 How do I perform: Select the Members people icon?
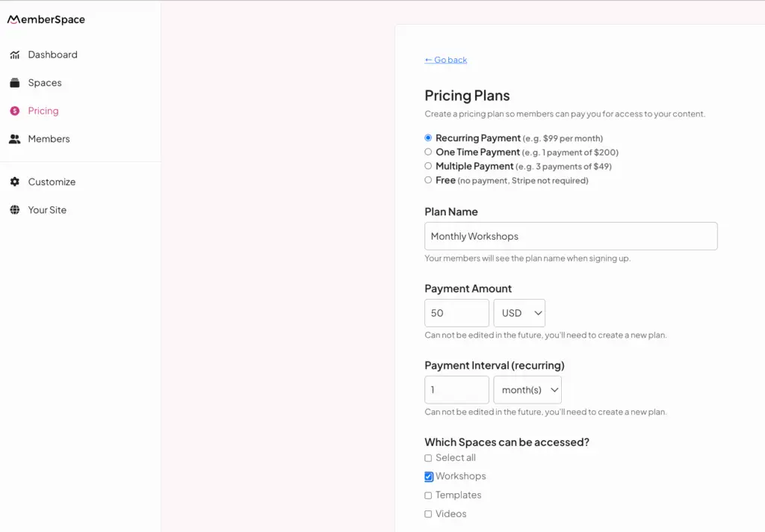tap(16, 138)
